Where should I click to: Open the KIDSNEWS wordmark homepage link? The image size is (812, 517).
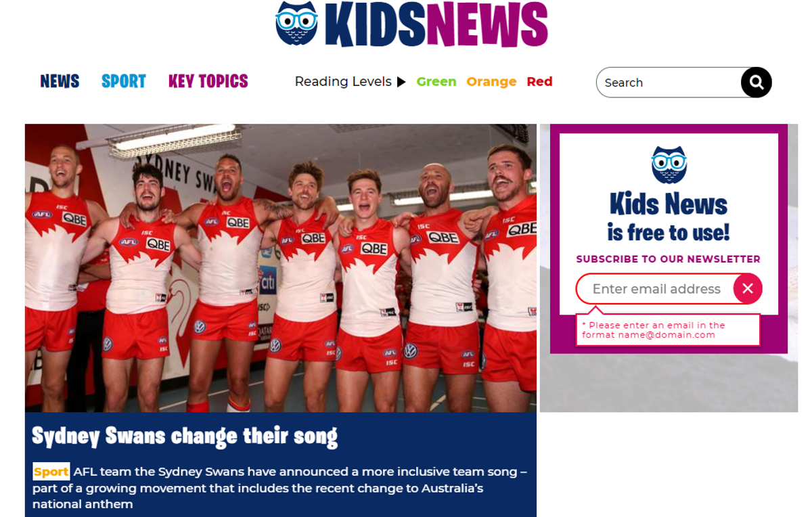(436, 25)
